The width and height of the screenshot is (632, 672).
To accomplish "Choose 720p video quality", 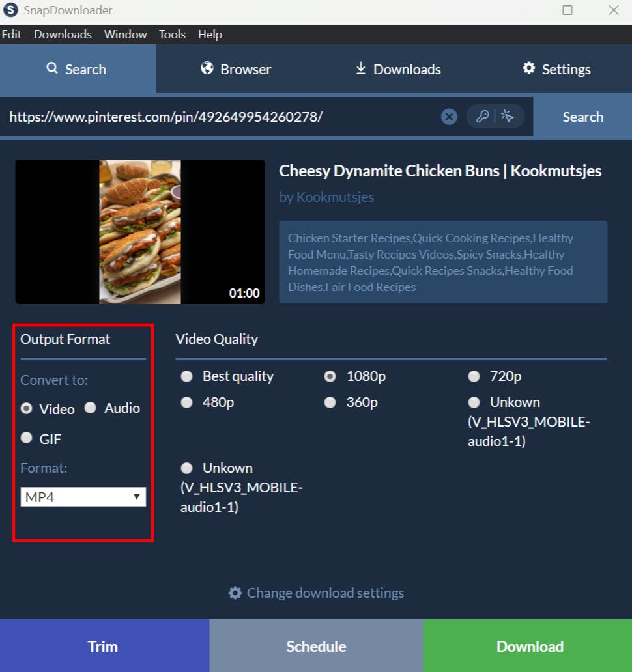I will click(x=474, y=376).
